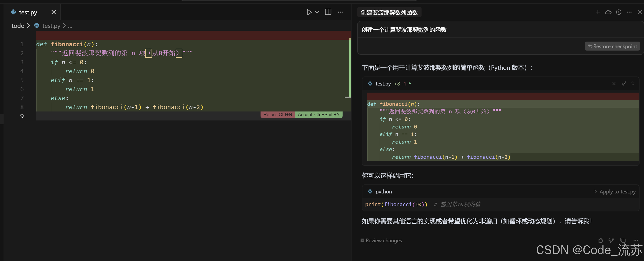Click the todo folder breadcrumb
Screen dimensions: 644x261
18,26
